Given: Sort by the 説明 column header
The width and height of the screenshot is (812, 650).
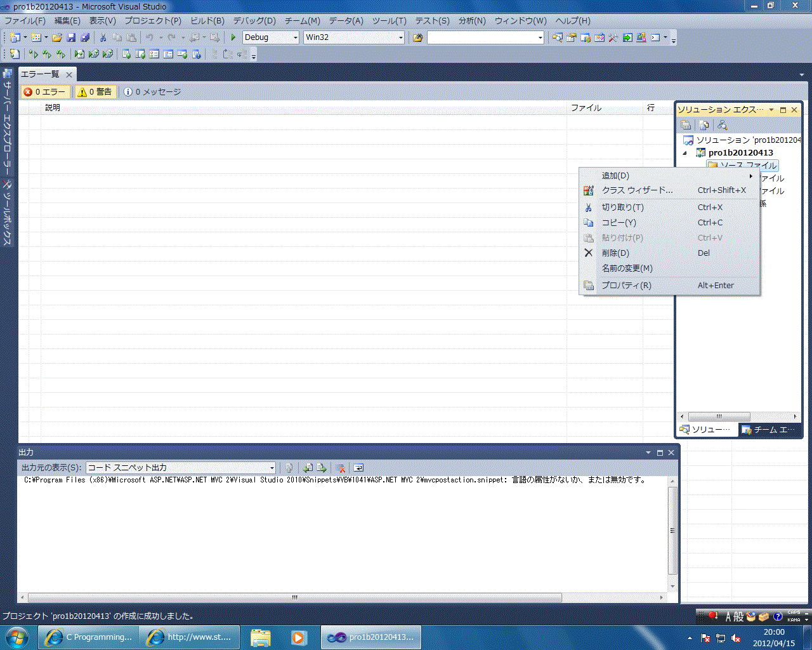Looking at the screenshot, I should (303, 108).
